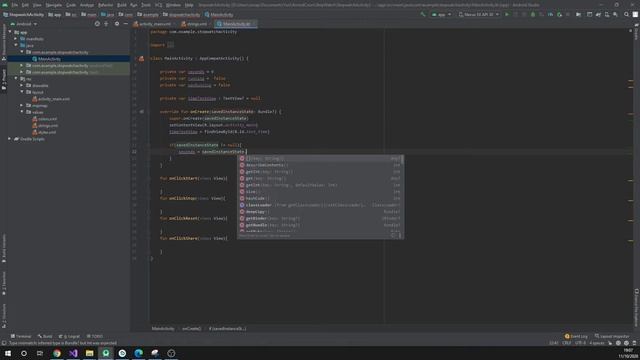Image resolution: width=640 pixels, height=360 pixels.
Task: Toggle the Project tool window strip button
Action: click(4, 80)
